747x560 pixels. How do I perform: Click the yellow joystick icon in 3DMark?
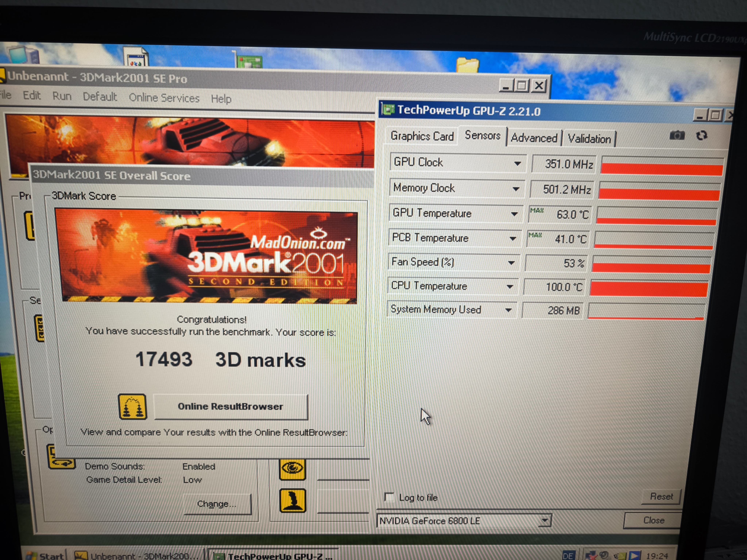coord(293,500)
